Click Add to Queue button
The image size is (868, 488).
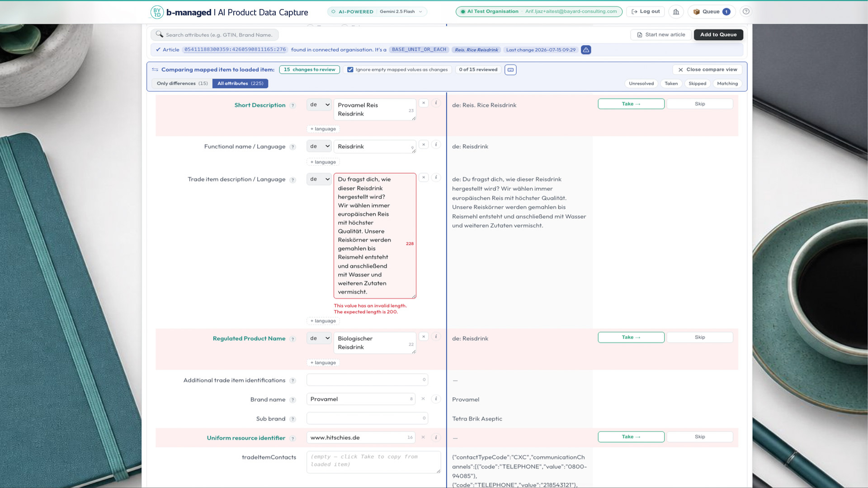click(718, 35)
